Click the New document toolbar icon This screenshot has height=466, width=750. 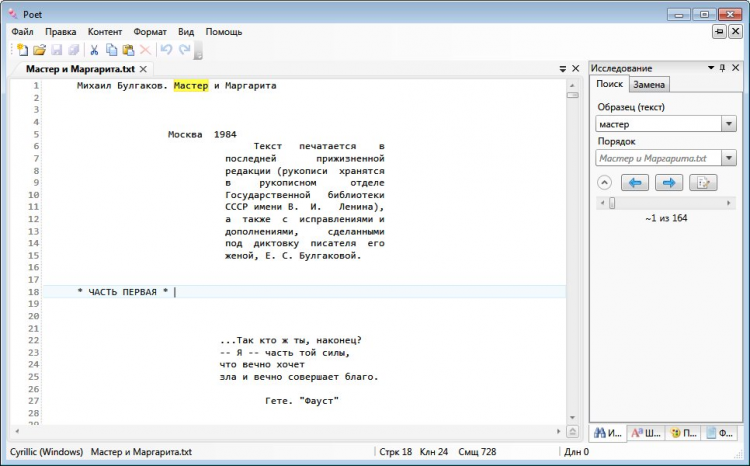point(22,49)
